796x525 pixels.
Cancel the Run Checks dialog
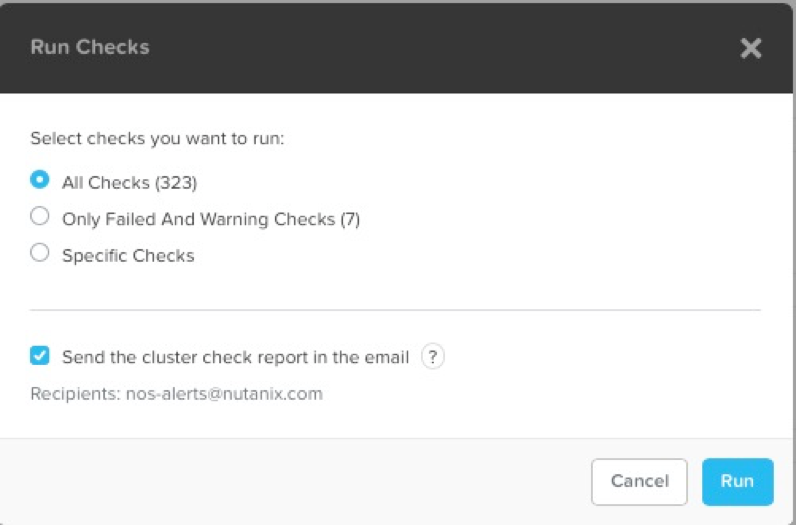click(639, 481)
